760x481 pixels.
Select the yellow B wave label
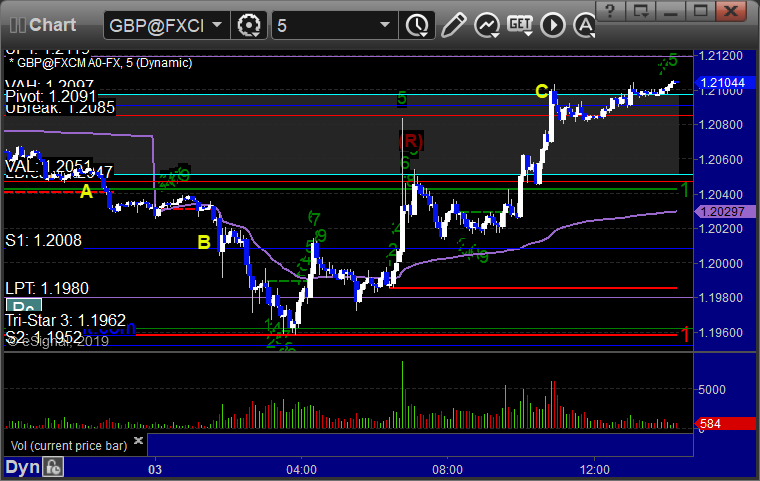click(204, 242)
